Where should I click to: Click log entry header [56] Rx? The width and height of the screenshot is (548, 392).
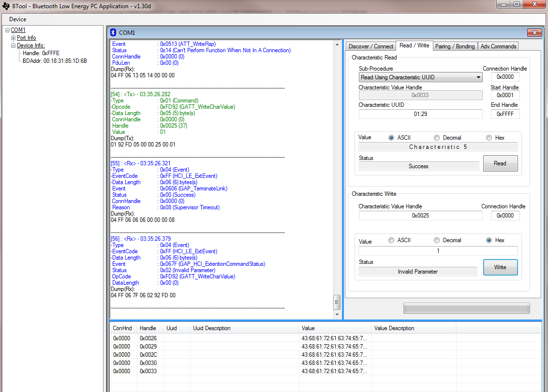140,239
